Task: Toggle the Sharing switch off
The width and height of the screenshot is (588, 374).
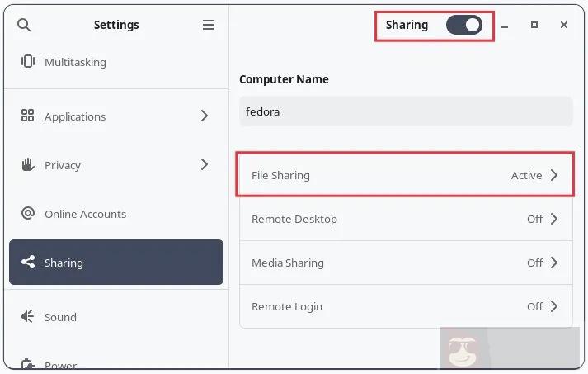Action: [x=464, y=25]
